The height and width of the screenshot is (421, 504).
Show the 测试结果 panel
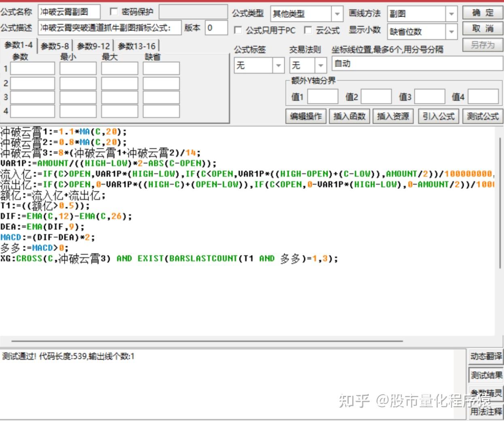[x=486, y=375]
